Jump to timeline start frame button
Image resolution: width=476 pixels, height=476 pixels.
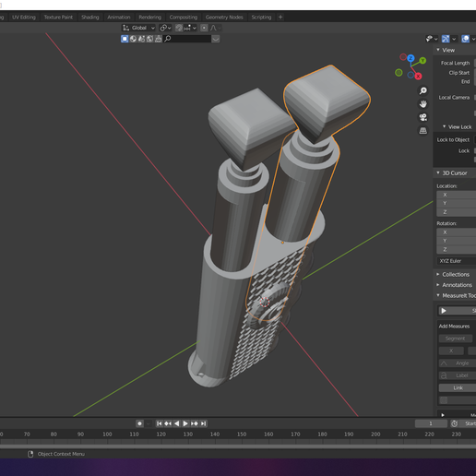click(x=159, y=423)
